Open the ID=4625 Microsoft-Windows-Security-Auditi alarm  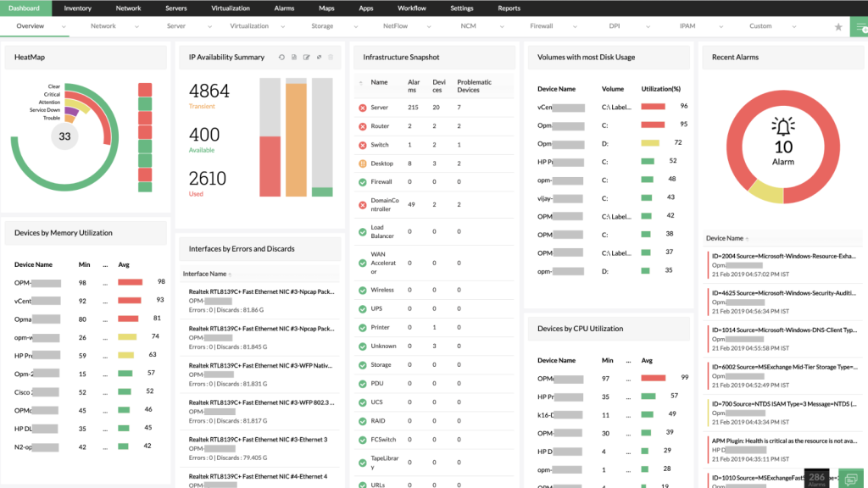pyautogui.click(x=784, y=293)
